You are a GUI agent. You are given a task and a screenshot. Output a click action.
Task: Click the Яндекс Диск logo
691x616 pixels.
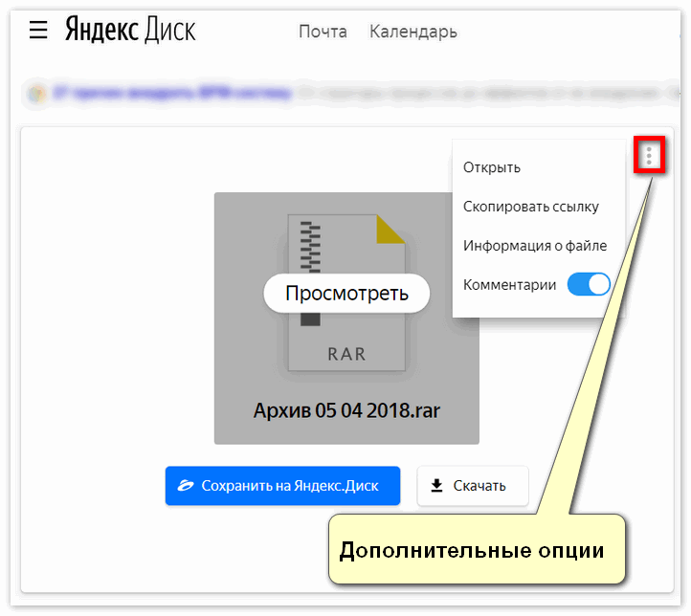coord(130,30)
